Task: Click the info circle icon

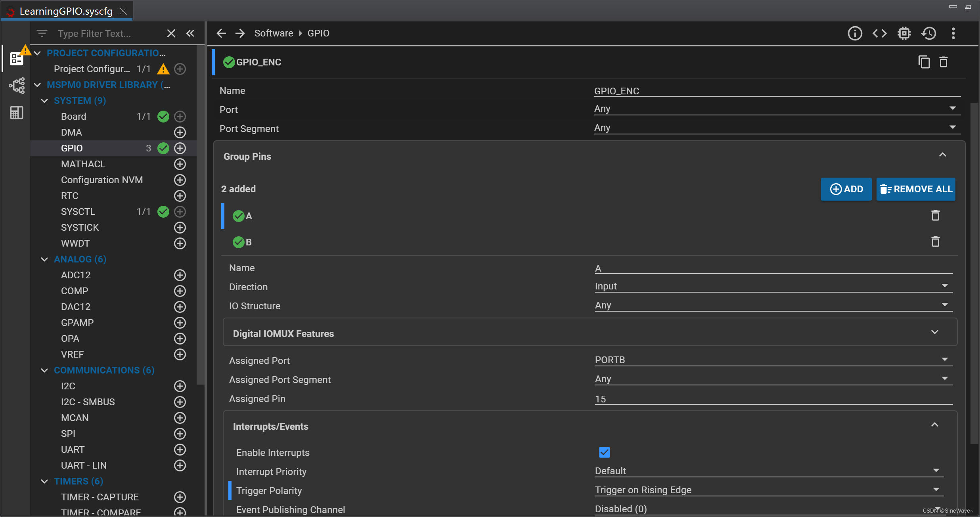Action: [855, 33]
